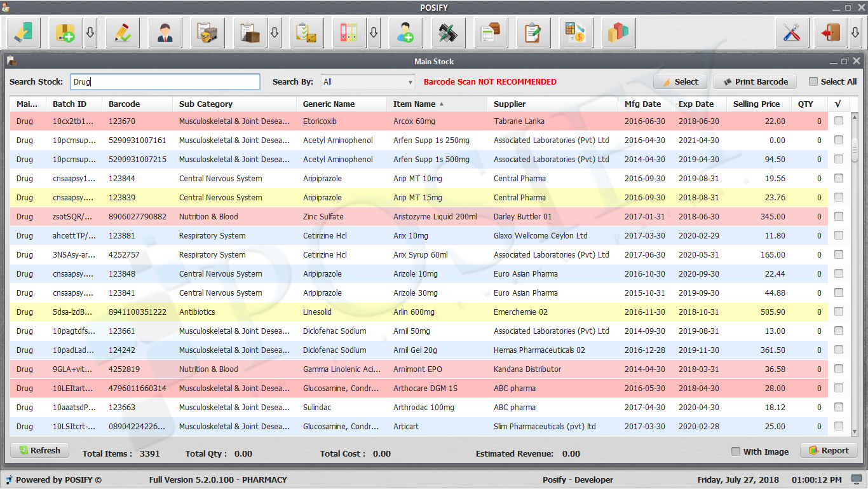
Task: Expand arrow next to add stock icon
Action: pos(90,32)
